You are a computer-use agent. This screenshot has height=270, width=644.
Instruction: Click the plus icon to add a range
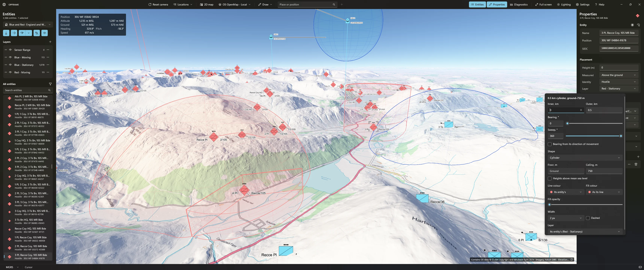point(638,157)
